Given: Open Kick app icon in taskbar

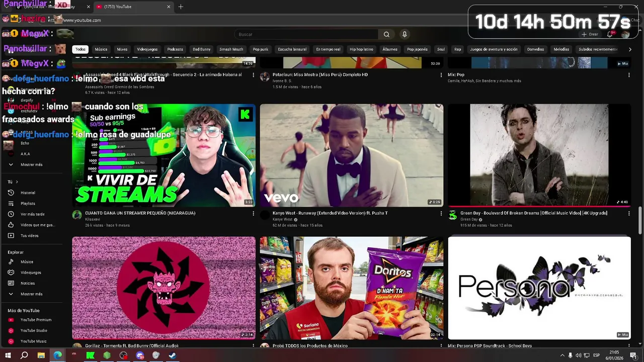Looking at the screenshot, I should click(91, 355).
